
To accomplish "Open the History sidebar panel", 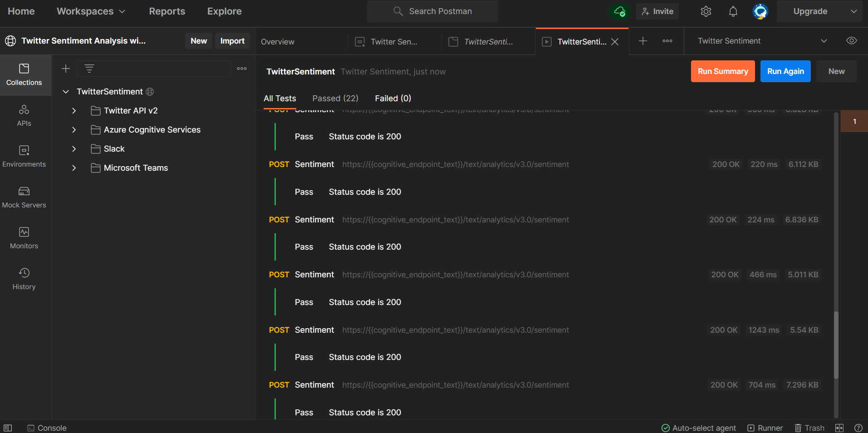I will [x=24, y=279].
